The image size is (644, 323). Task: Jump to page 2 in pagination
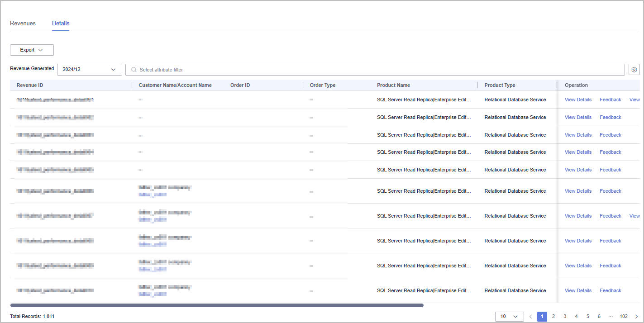tap(553, 317)
